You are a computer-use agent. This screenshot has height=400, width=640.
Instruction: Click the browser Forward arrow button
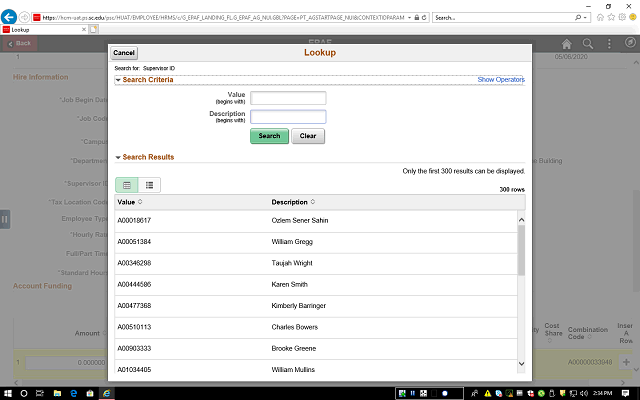(24, 17)
